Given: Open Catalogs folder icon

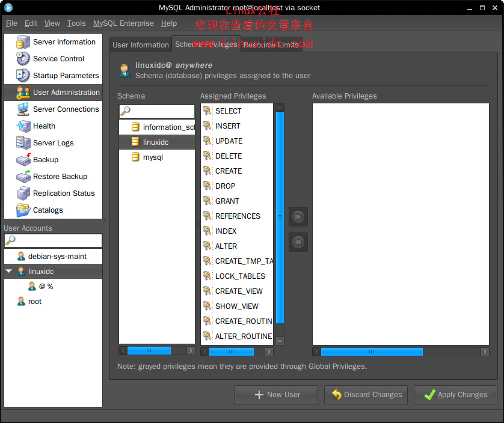Looking at the screenshot, I should pos(23,210).
